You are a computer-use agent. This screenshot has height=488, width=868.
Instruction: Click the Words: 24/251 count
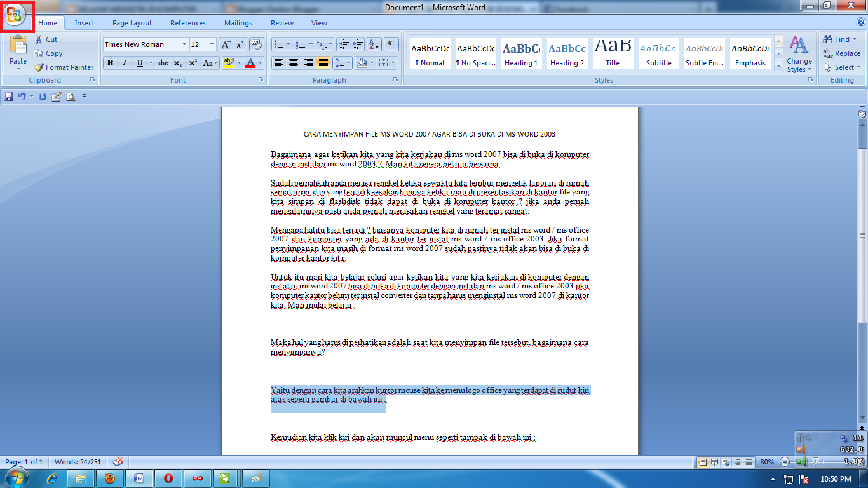[78, 462]
